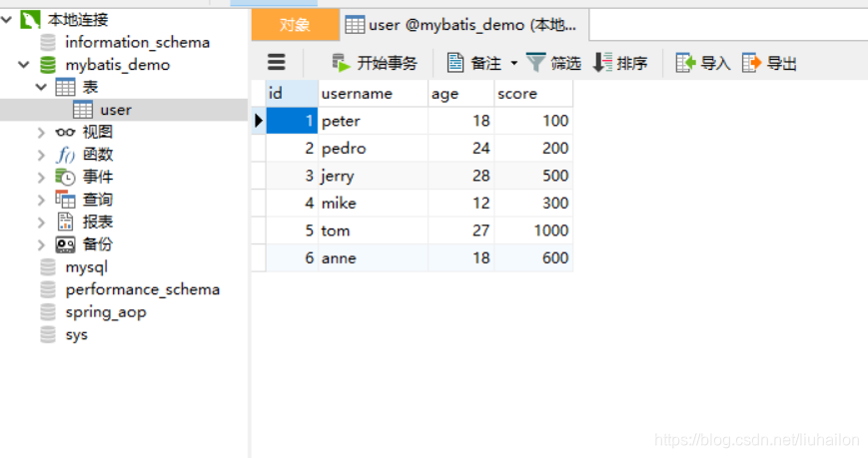Expand the 事件 events node
Image resolution: width=868 pixels, height=458 pixels.
41,178
